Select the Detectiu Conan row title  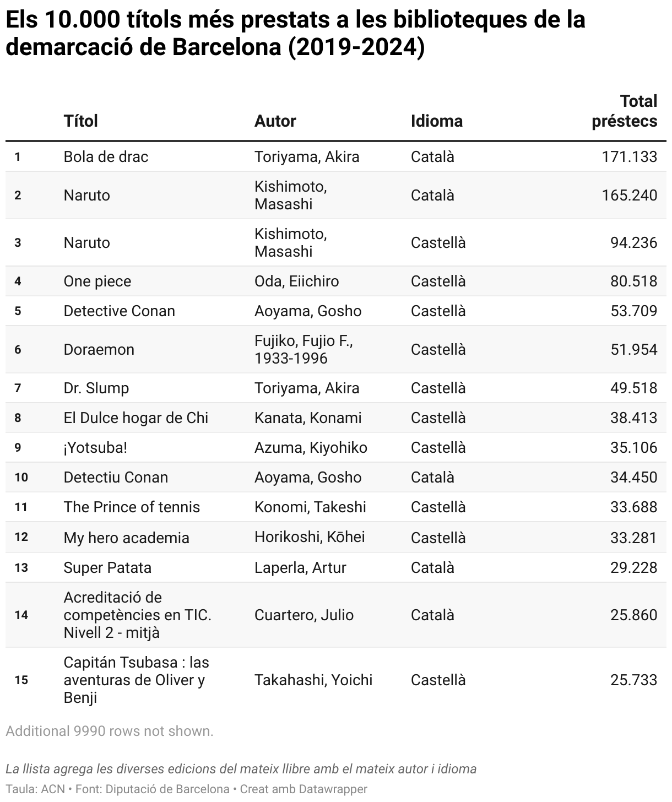116,478
